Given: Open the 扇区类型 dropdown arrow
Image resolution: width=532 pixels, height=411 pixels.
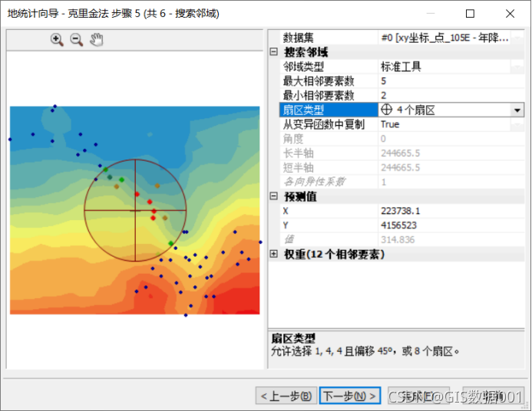Looking at the screenshot, I should [x=517, y=110].
